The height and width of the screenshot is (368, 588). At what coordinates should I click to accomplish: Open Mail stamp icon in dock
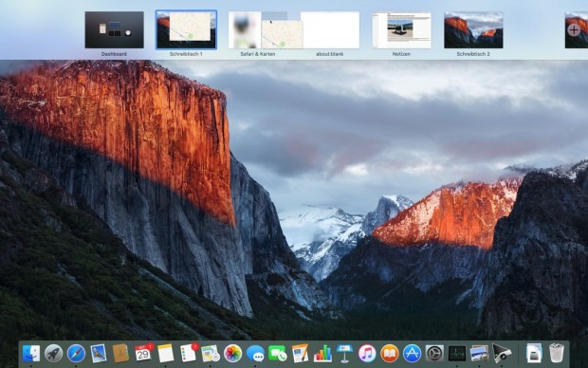point(99,354)
